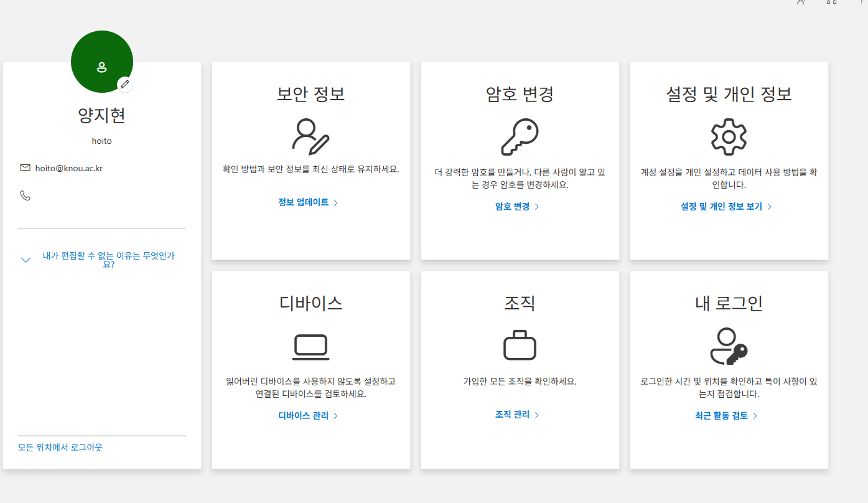Viewport: 868px width, 503px height.
Task: Click the 암호 변경 card heading
Action: click(x=520, y=94)
